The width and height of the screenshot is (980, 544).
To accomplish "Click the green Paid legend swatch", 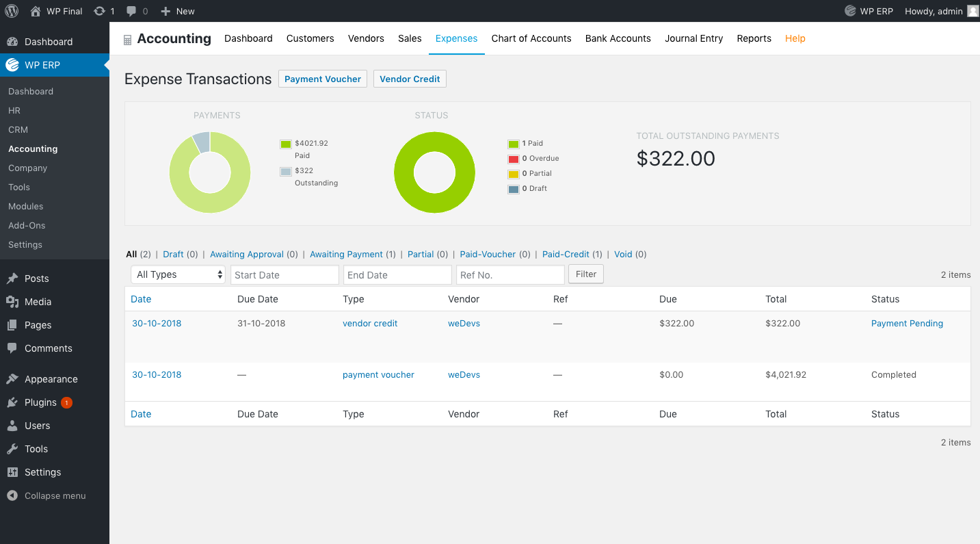I will (286, 144).
